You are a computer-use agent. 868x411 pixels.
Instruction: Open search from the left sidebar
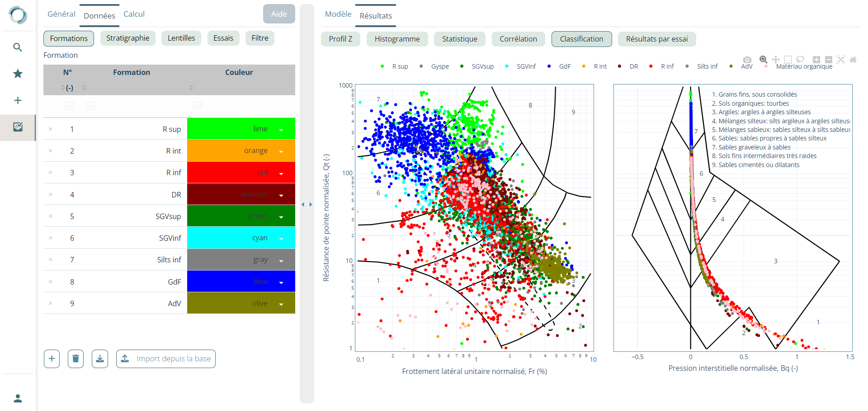18,47
